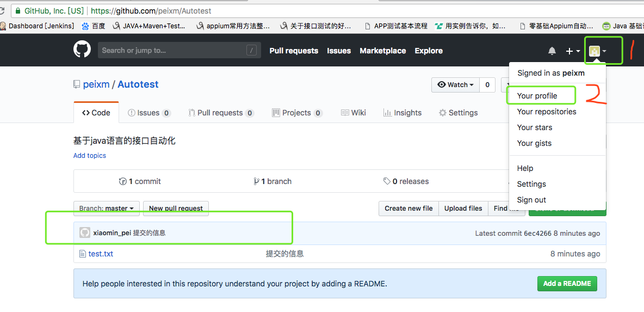
Task: Open the 百度 bookmark
Action: click(94, 26)
